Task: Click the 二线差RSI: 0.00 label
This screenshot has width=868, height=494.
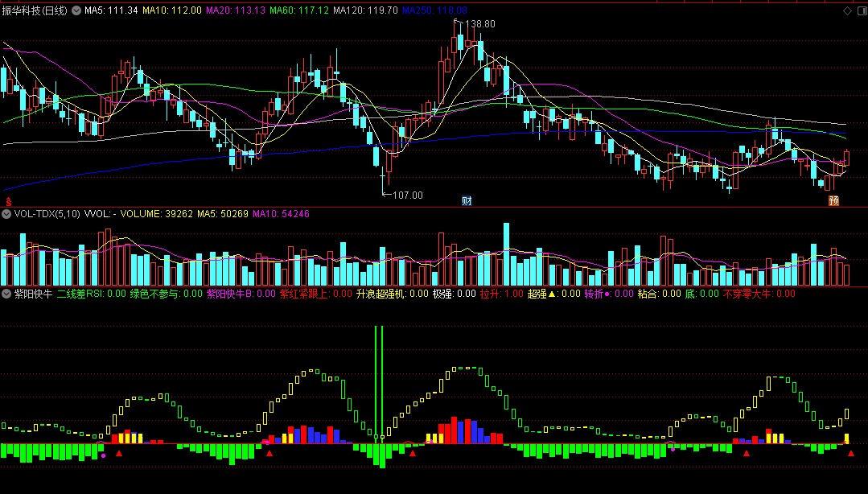Action: tap(92, 294)
